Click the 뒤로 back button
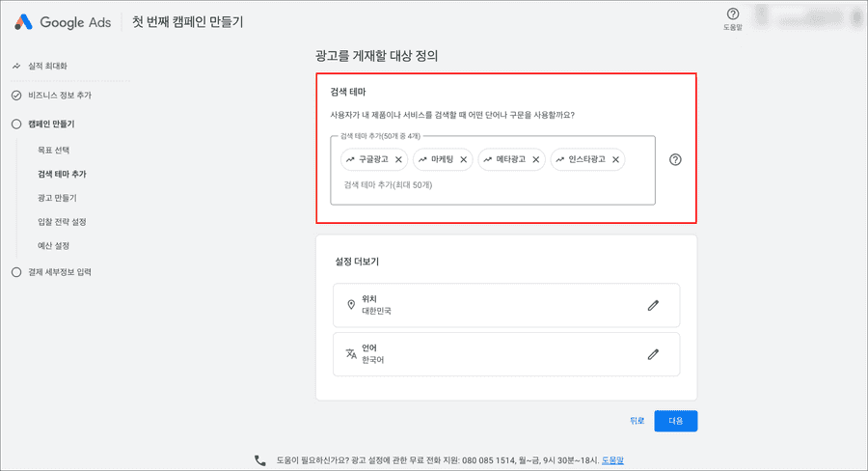The width and height of the screenshot is (868, 471). tap(637, 421)
